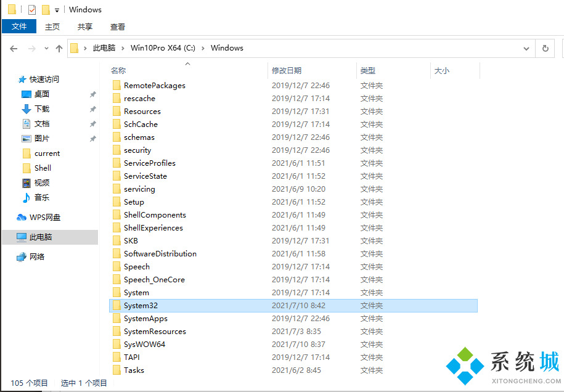This screenshot has width=564, height=392.
Task: Expand the chevron after 此电脑 breadcrumb
Action: [123, 48]
